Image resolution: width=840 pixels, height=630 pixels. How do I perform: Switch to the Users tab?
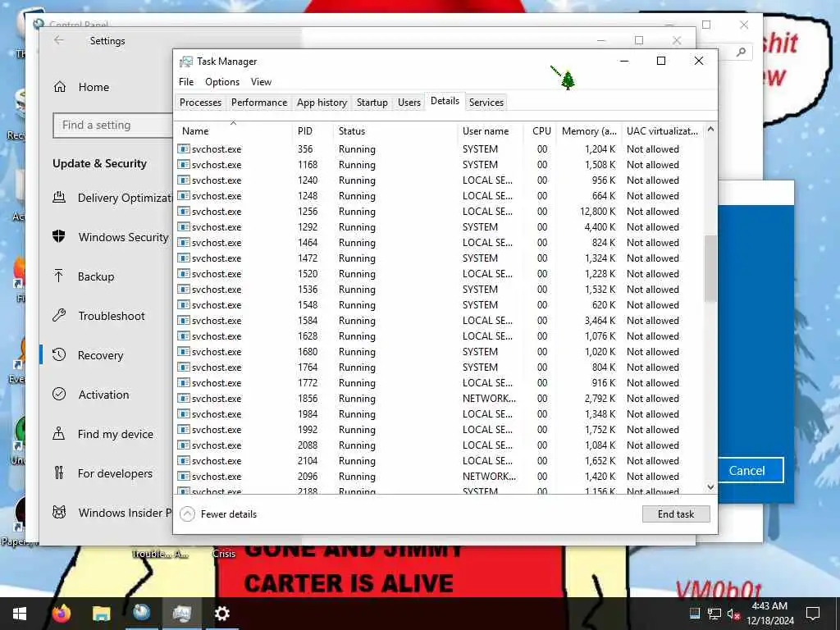pyautogui.click(x=409, y=103)
